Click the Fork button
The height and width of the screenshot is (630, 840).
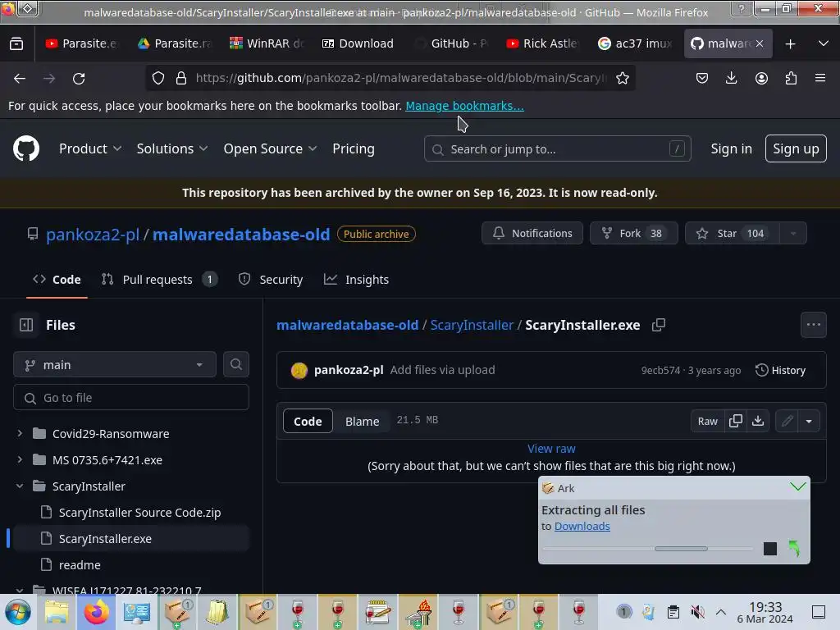tap(634, 233)
